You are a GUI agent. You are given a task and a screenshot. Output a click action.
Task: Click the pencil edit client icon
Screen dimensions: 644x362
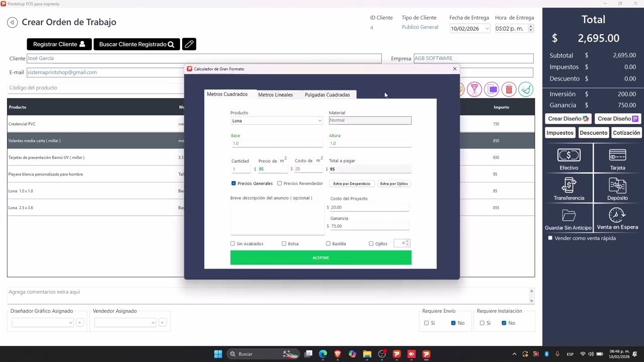pos(189,44)
